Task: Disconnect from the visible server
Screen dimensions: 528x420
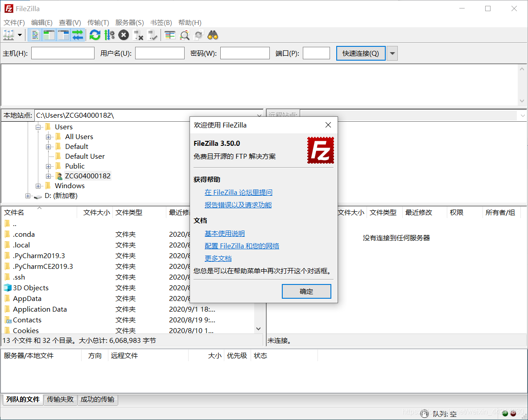Action: 138,35
